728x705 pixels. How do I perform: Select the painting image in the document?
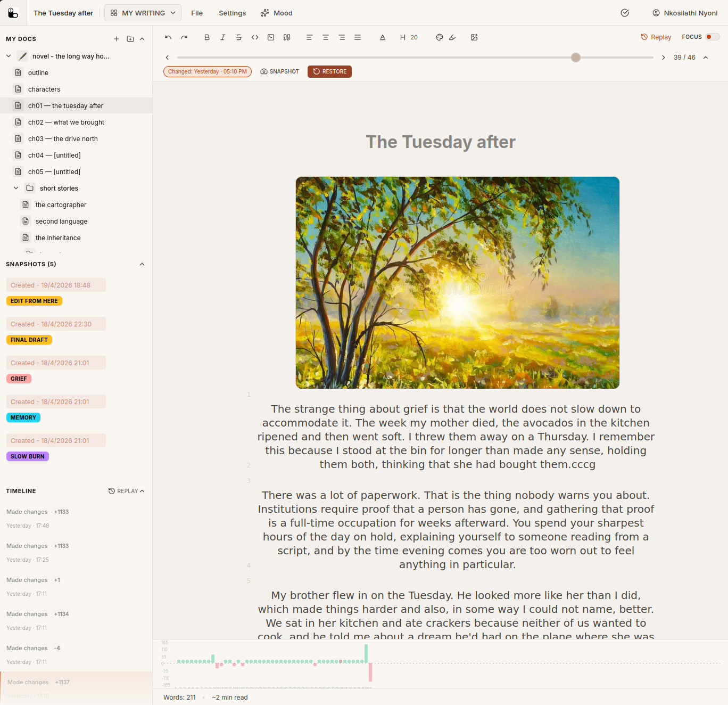(458, 283)
